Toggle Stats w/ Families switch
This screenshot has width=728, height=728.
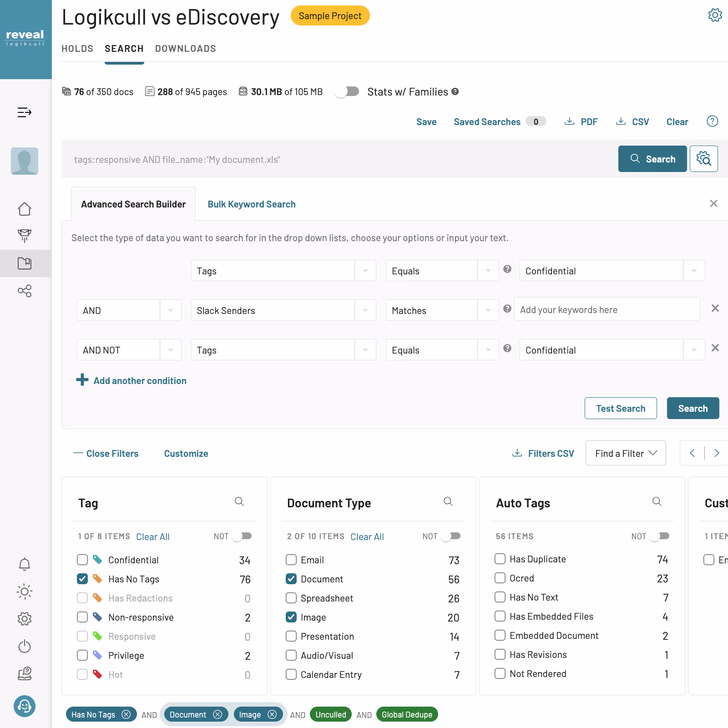coord(347,91)
